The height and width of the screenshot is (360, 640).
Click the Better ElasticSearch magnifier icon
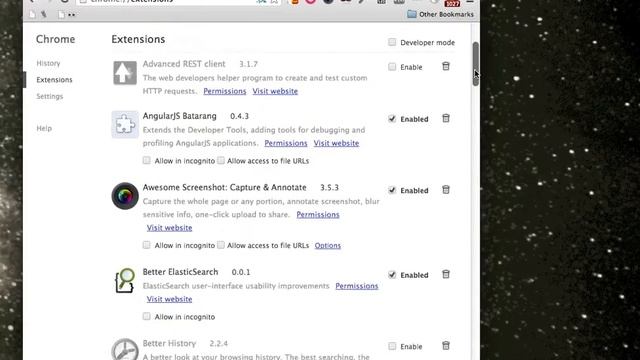[x=125, y=280]
